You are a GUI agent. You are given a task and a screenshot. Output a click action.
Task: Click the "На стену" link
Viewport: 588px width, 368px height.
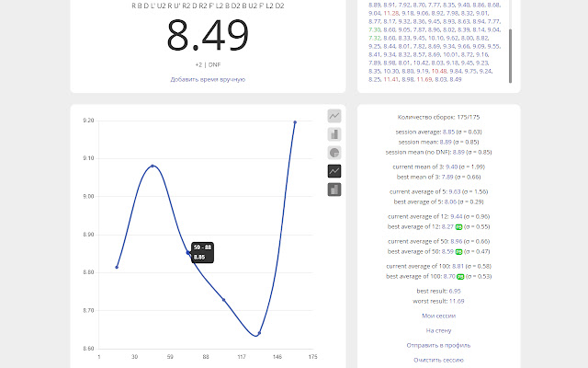click(x=439, y=330)
